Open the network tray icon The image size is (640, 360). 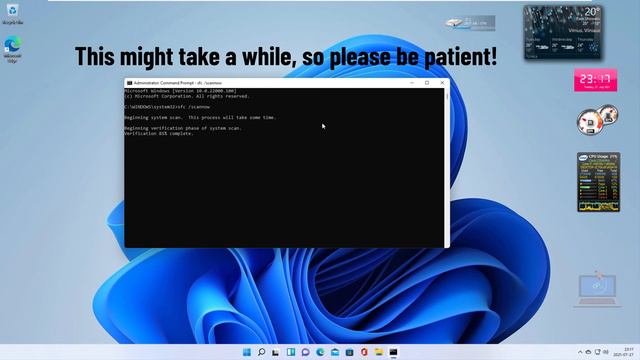(598, 352)
